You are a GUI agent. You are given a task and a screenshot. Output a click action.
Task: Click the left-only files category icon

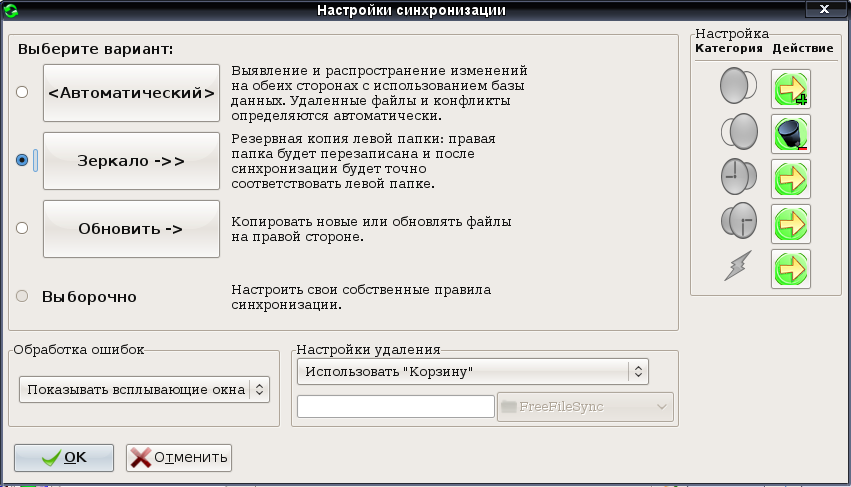738,86
